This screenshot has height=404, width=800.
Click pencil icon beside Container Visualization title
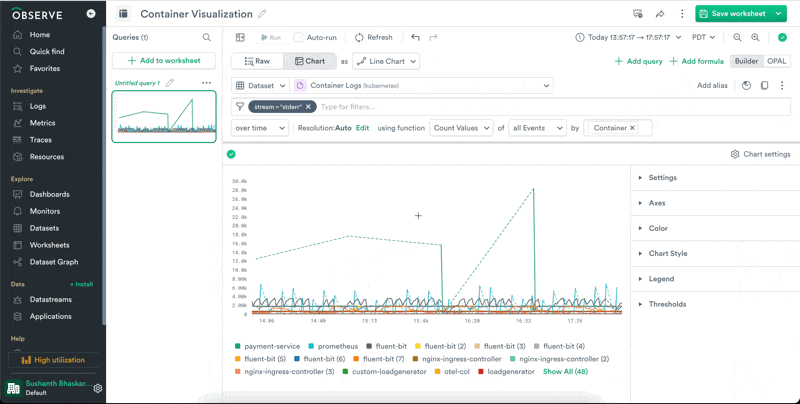point(263,14)
